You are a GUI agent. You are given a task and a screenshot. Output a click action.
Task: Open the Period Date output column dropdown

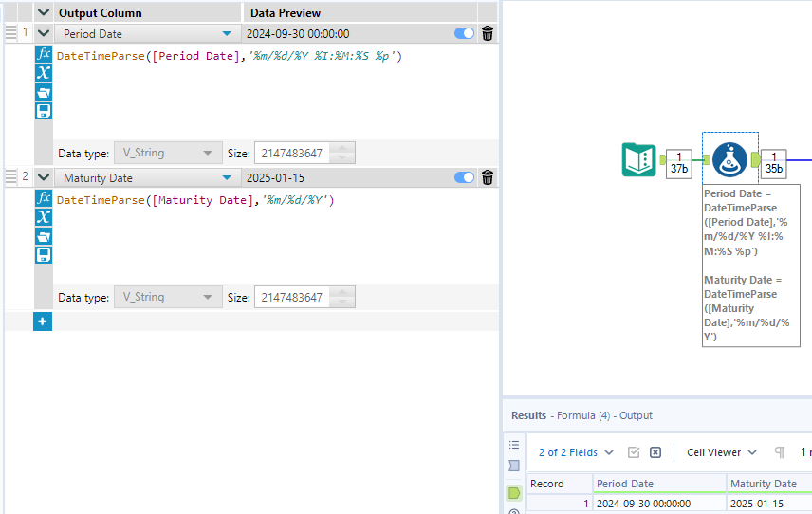click(227, 33)
